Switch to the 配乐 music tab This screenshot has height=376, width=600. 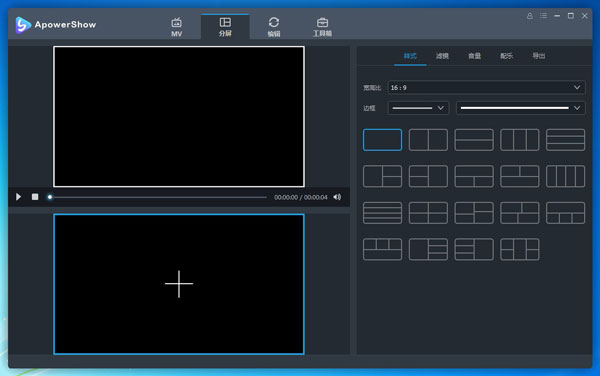[507, 56]
